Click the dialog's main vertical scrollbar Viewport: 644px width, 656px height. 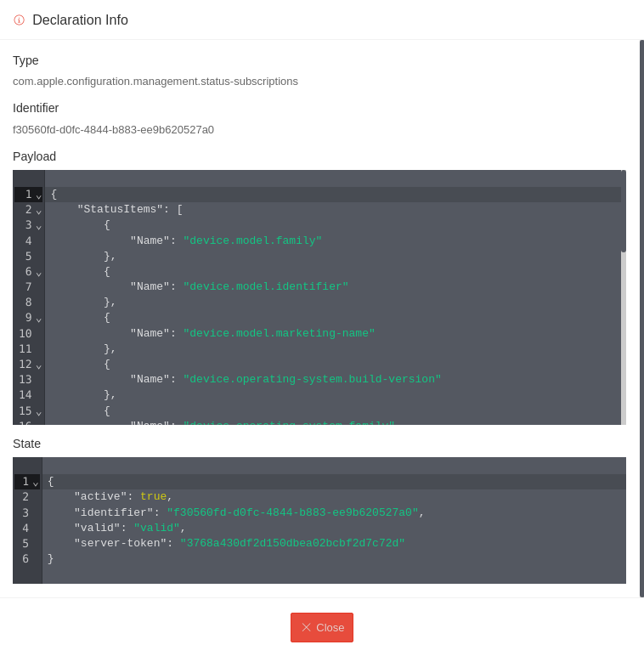coord(641,318)
